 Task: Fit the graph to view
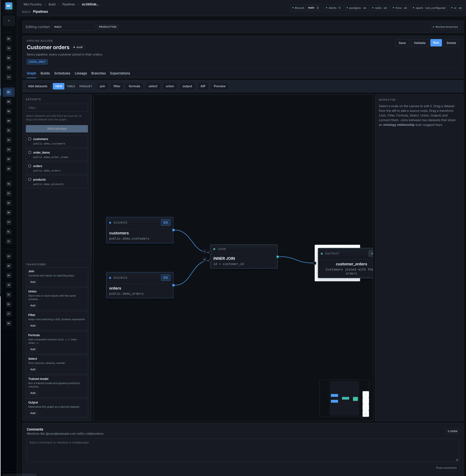[x=366, y=407]
